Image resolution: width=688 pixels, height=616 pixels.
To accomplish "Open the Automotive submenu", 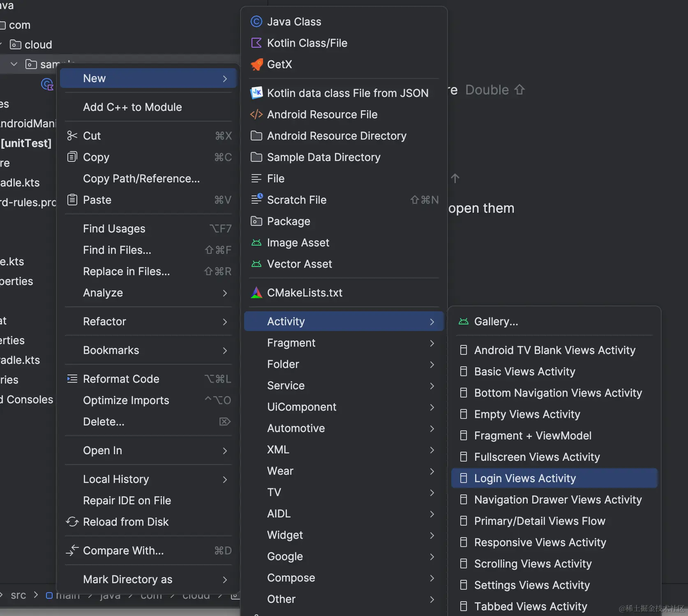I will (x=344, y=428).
